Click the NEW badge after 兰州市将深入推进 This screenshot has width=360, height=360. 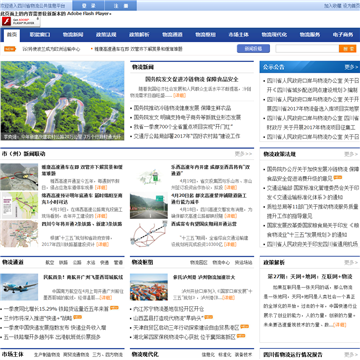78,317
